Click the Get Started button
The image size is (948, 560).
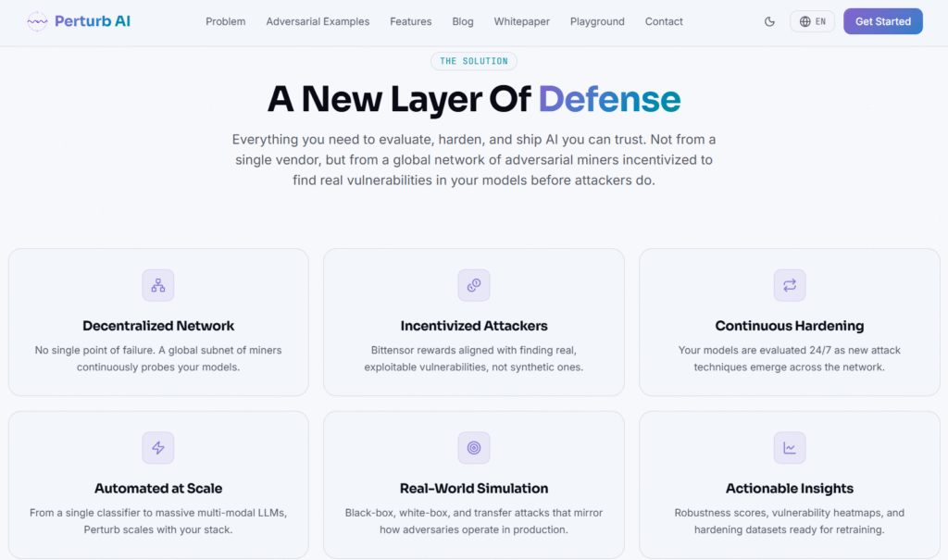pyautogui.click(x=882, y=21)
